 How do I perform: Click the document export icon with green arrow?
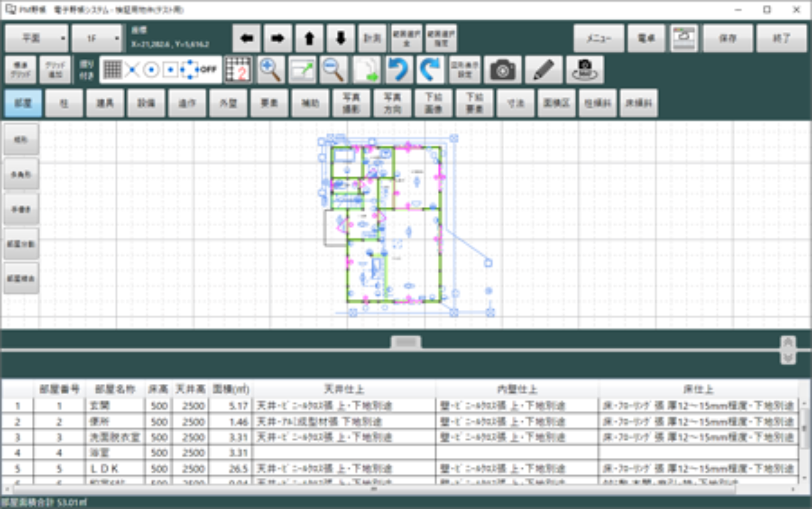click(367, 70)
